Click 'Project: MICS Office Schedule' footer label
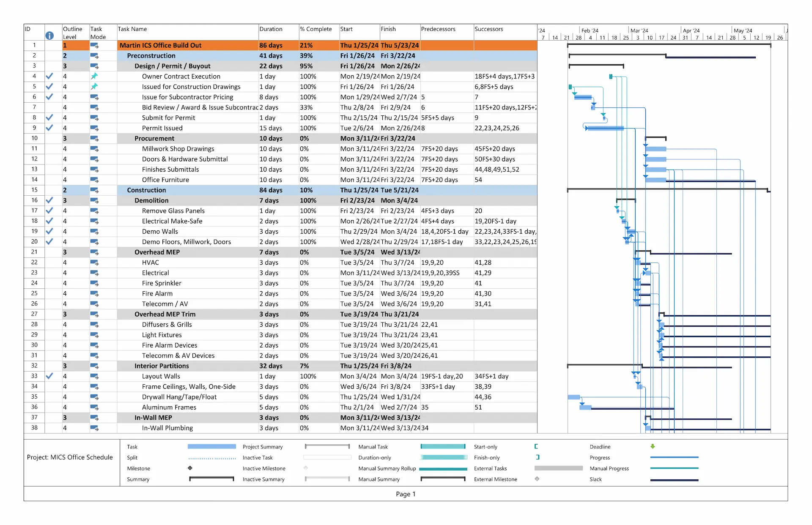812x525 pixels. point(70,457)
